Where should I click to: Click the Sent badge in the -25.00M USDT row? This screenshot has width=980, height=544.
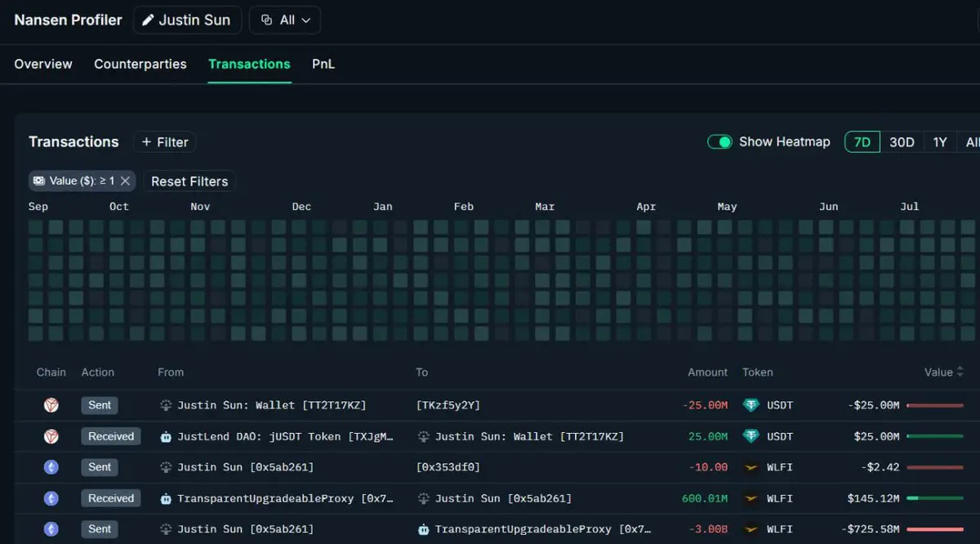[x=100, y=405]
